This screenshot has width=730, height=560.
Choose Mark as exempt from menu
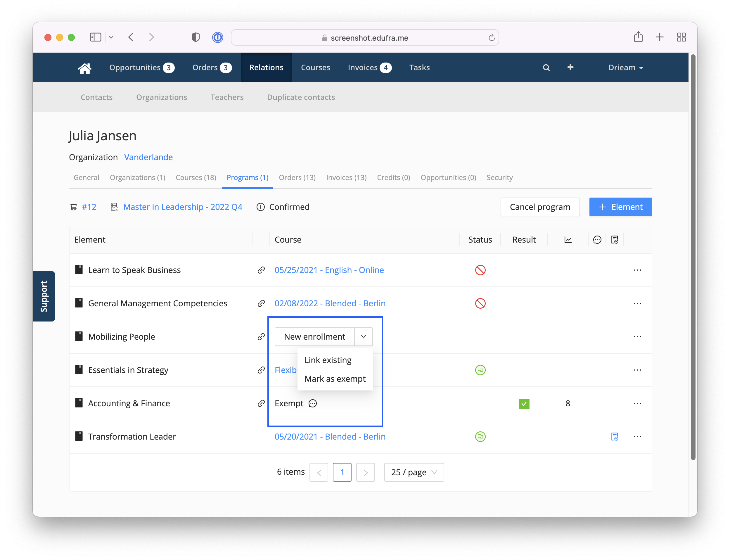[x=335, y=379]
